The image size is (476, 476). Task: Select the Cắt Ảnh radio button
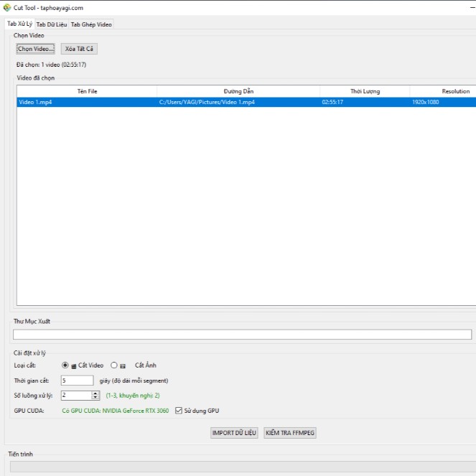[114, 365]
